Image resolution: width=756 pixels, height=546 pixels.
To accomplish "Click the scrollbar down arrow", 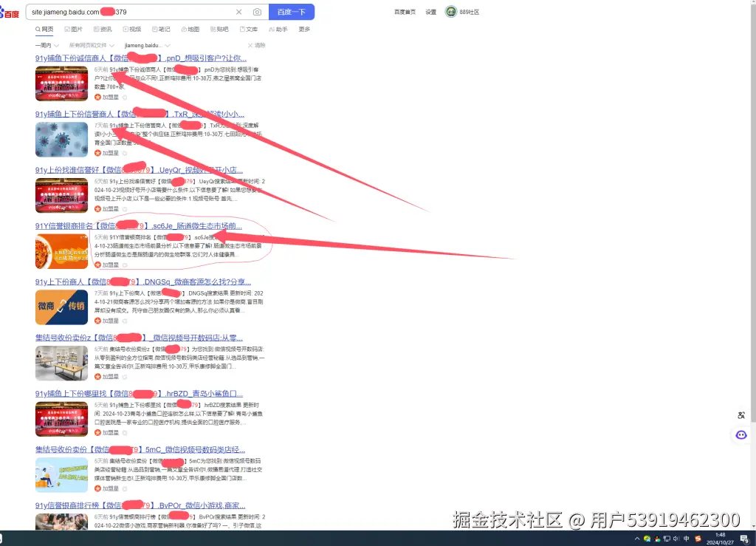I will [752, 526].
